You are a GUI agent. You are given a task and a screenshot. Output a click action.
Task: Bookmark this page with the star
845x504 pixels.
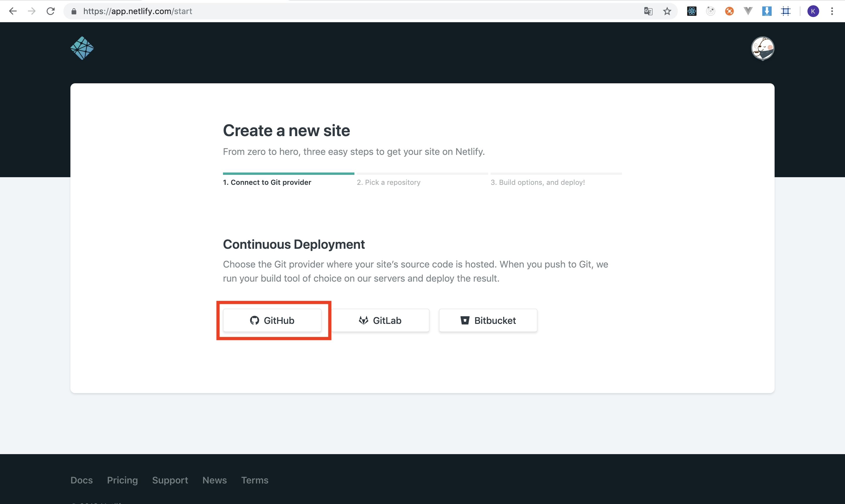pyautogui.click(x=667, y=11)
